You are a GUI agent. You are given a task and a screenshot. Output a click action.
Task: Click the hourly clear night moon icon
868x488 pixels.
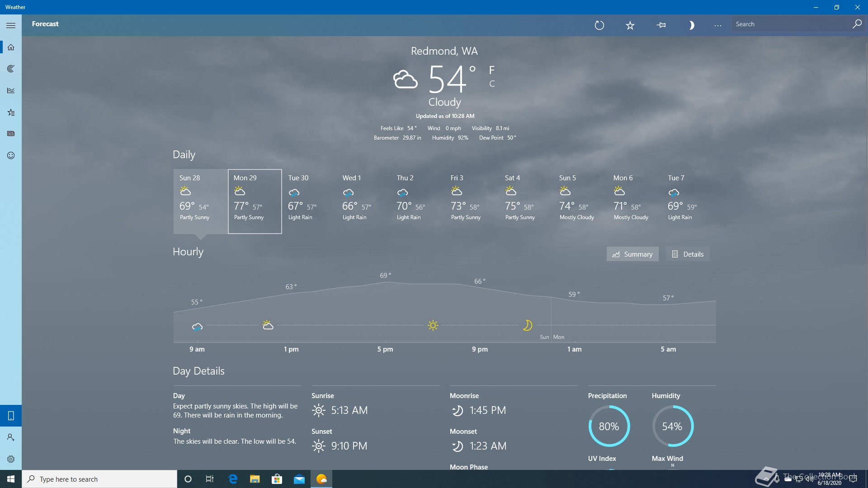coord(527,325)
